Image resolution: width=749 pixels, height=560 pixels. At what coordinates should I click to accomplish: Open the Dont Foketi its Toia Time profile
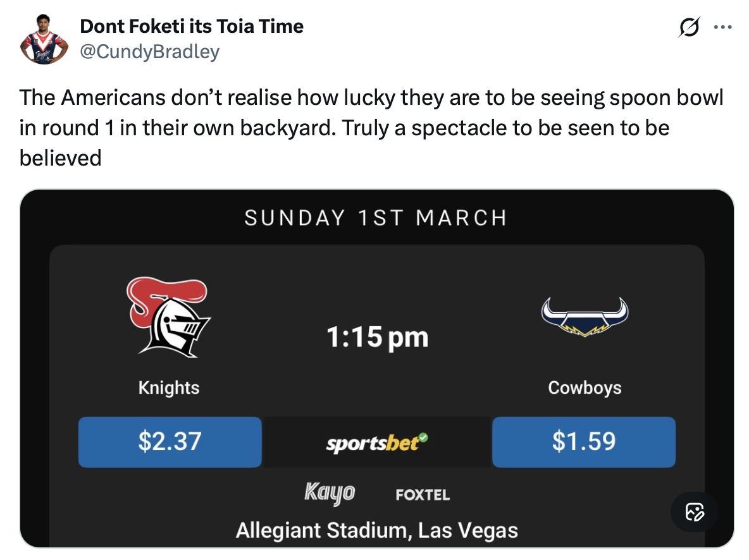[x=192, y=27]
